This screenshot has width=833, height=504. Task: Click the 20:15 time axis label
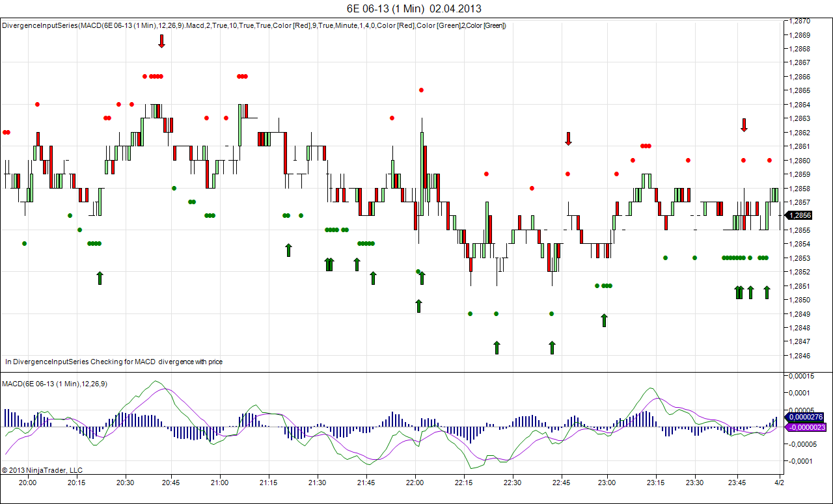pos(77,483)
